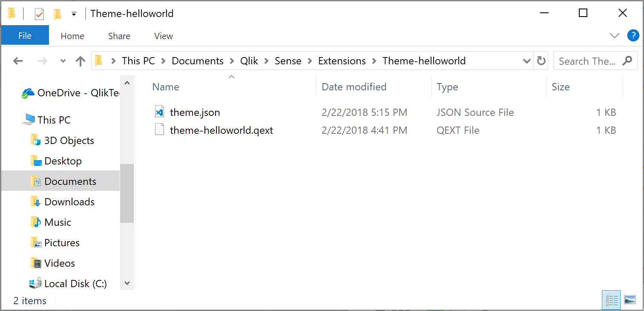Switch to the Home ribbon tab
This screenshot has width=644, height=311.
[x=72, y=36]
